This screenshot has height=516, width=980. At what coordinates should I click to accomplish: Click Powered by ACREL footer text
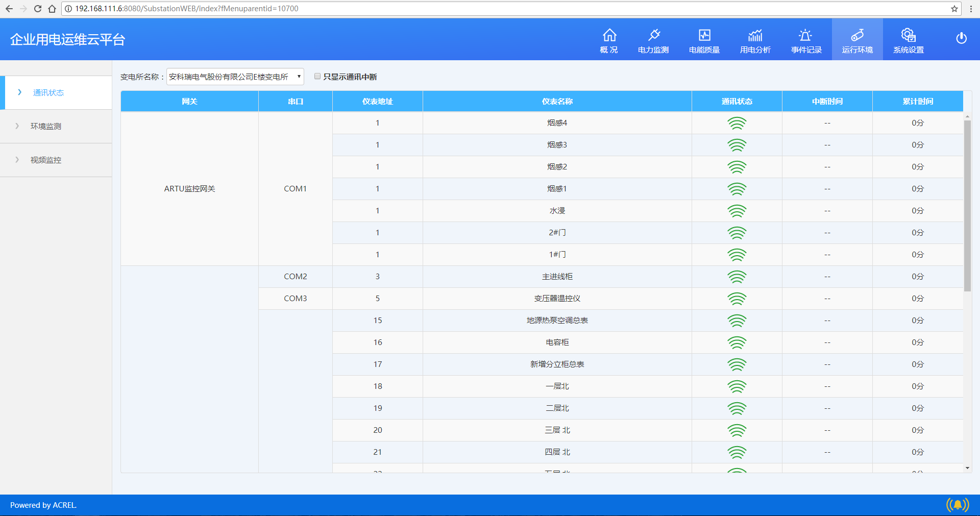(x=43, y=505)
